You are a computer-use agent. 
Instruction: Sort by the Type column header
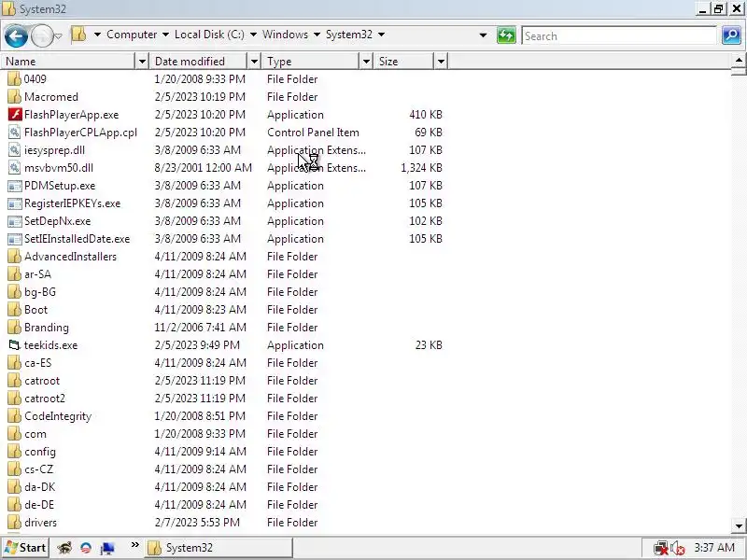click(310, 62)
